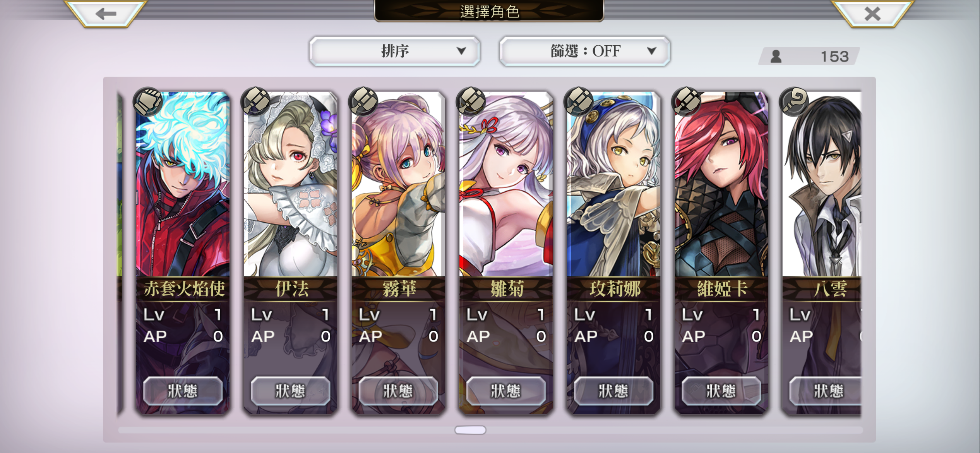Click the class icon on 維婭卡 card
This screenshot has height=453, width=980.
[686, 102]
